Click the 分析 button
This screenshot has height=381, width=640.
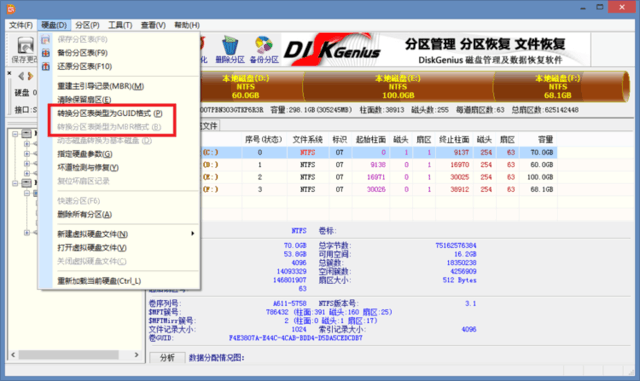167,358
